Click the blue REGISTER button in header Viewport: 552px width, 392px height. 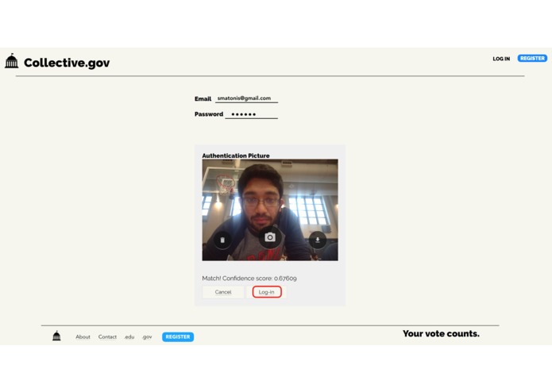[532, 59]
